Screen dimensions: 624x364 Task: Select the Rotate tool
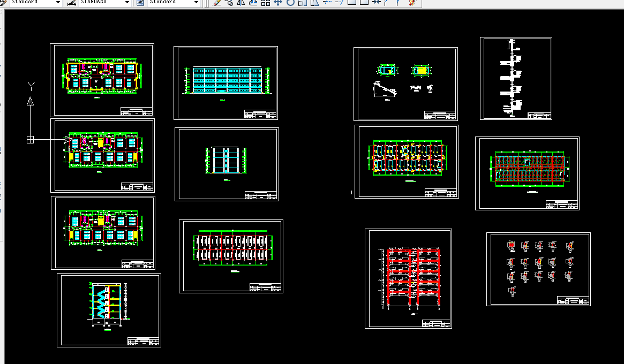tap(290, 2)
